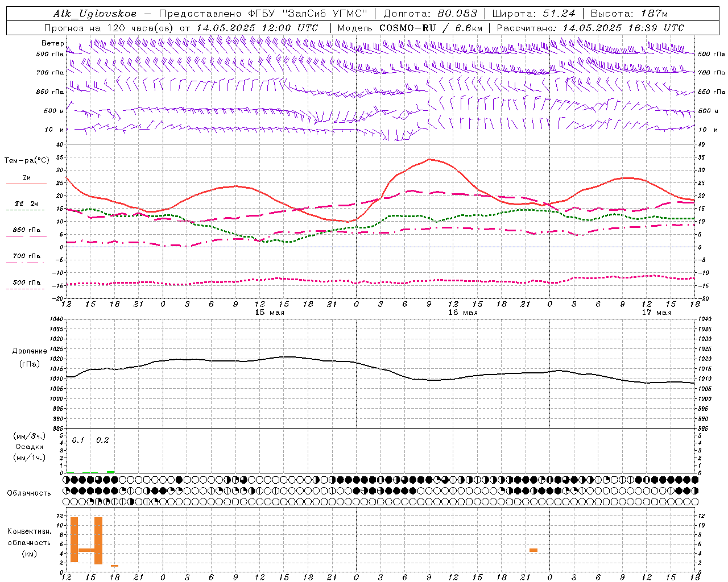Click the forecast start 14.05.2025 12:00 UTC
The width and height of the screenshot is (728, 582).
tap(257, 28)
